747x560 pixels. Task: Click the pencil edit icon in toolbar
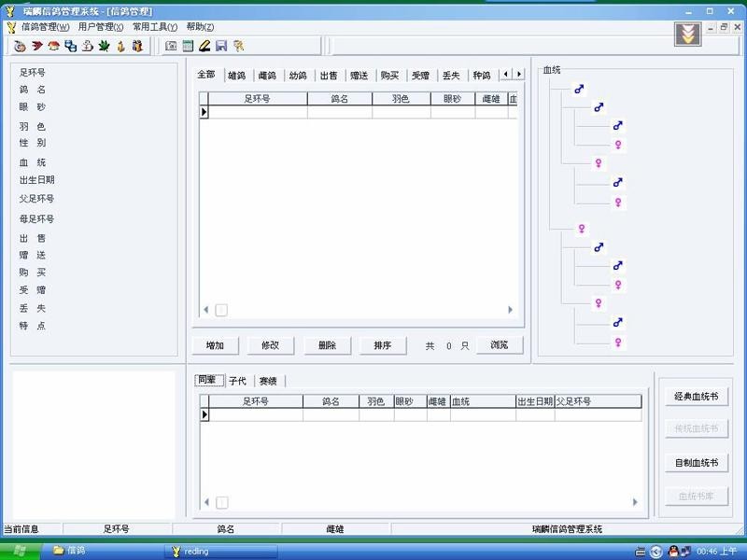coord(204,46)
